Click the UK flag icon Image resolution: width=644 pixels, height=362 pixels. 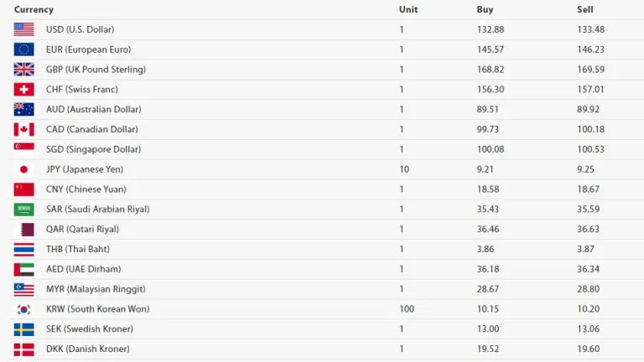click(x=23, y=70)
